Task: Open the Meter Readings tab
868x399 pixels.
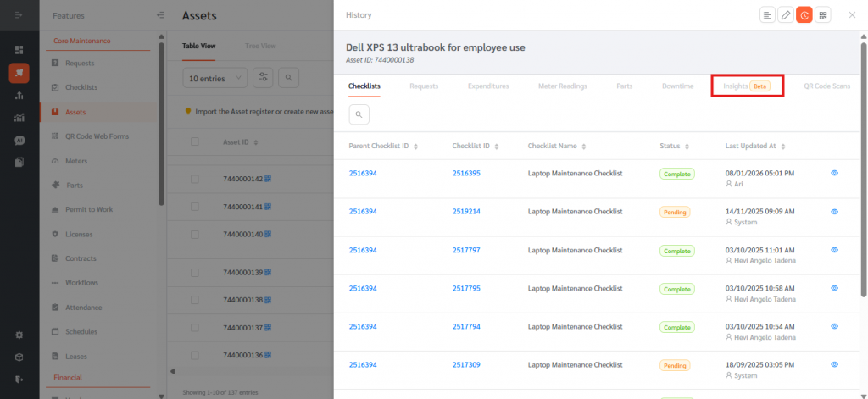Action: pyautogui.click(x=563, y=86)
